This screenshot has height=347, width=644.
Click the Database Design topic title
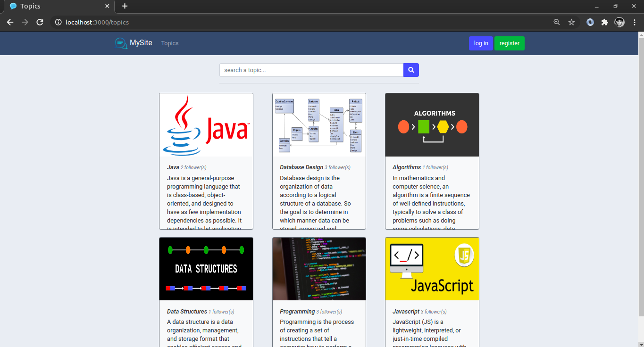coord(301,167)
